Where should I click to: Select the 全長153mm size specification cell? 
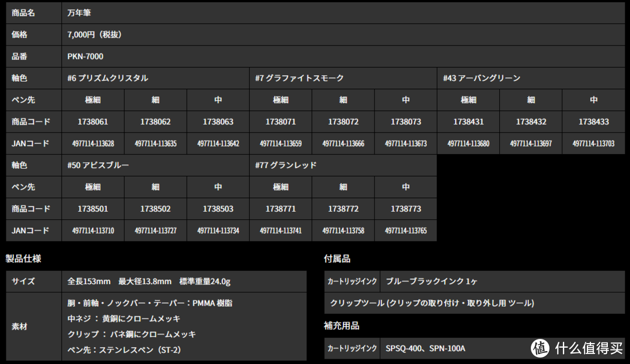coord(149,281)
